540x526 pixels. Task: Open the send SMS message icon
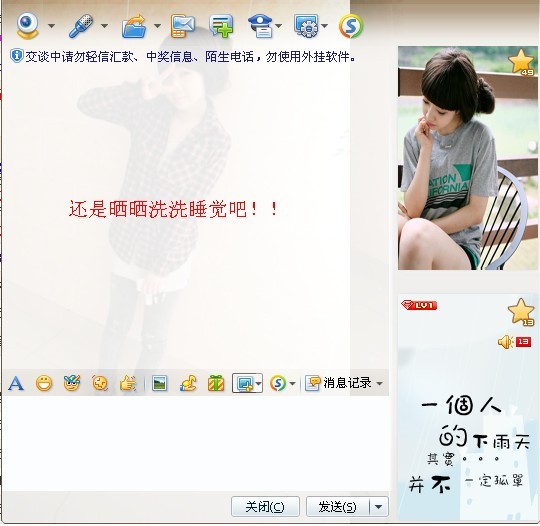183,26
